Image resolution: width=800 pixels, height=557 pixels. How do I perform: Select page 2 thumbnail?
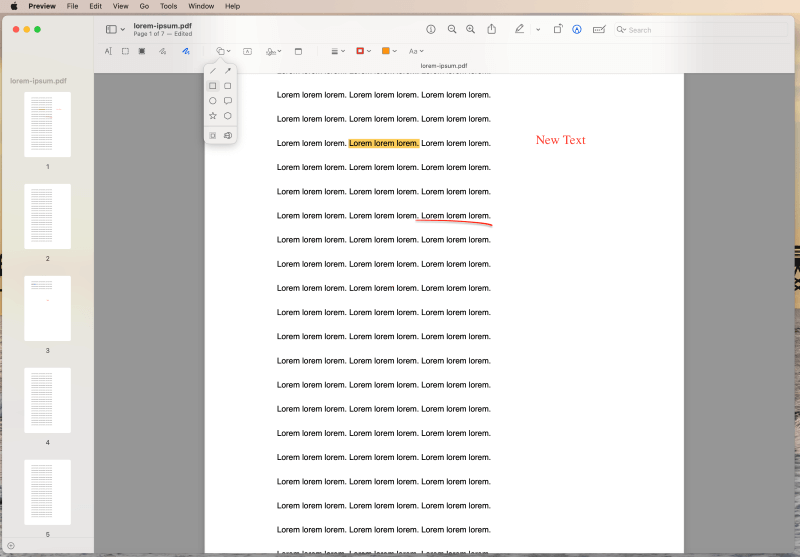[47, 216]
